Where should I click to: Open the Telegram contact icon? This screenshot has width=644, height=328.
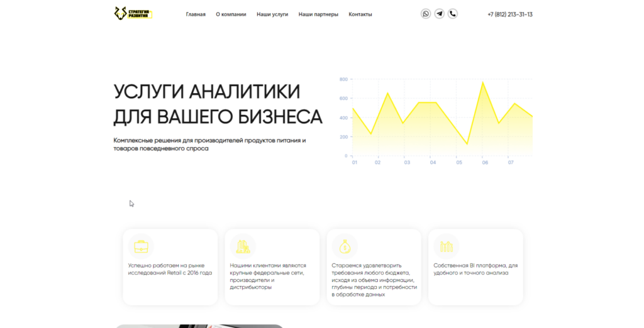439,14
